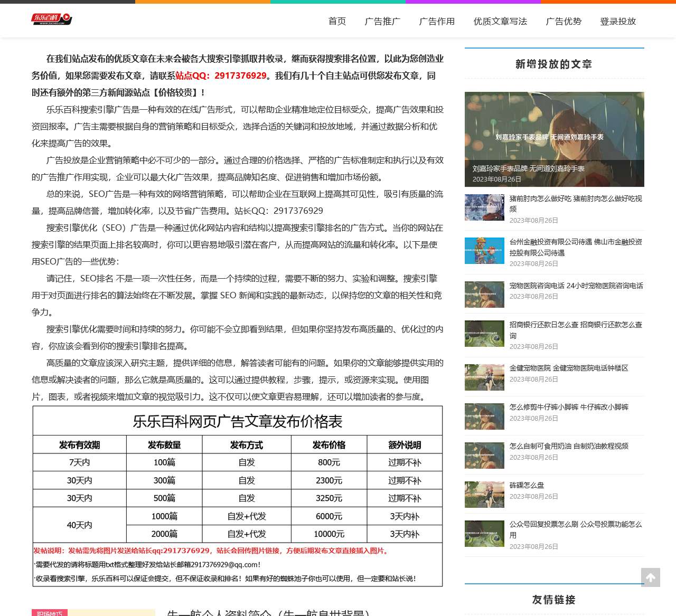
Task: Click the 台州金融投资有限公司待遇 link
Action: click(x=576, y=247)
